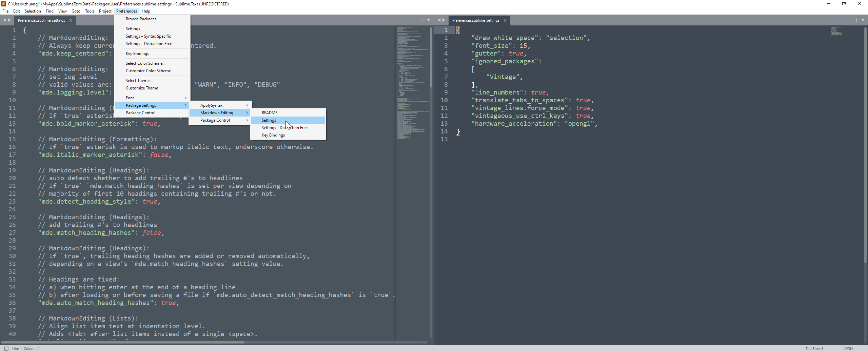Click left tab-navigation arrow in left pane
Image resolution: width=868 pixels, height=352 pixels.
(5, 20)
